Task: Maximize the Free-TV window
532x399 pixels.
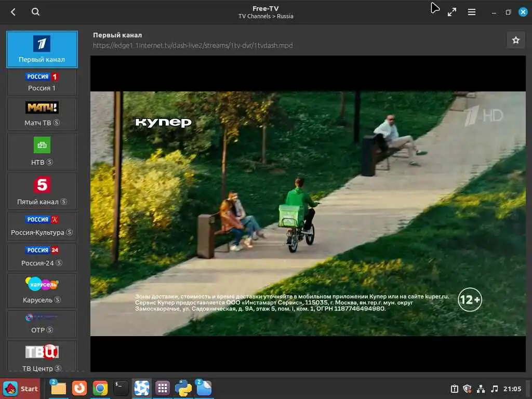Action: (508, 12)
